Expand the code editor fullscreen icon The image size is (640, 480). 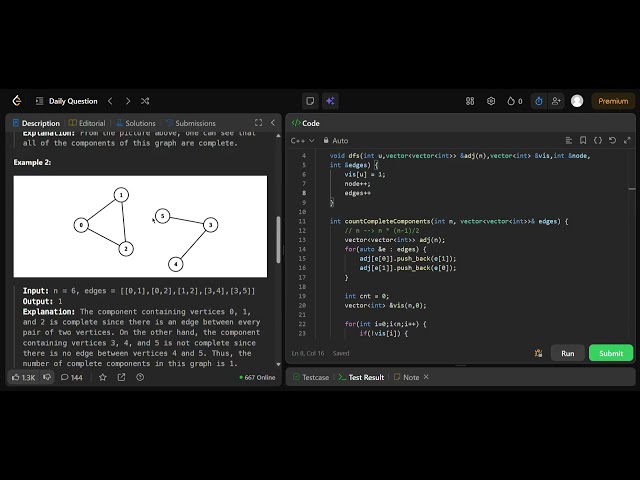(627, 140)
